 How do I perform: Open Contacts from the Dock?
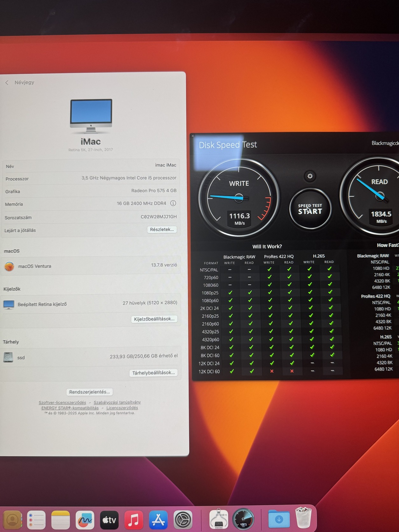click(12, 520)
